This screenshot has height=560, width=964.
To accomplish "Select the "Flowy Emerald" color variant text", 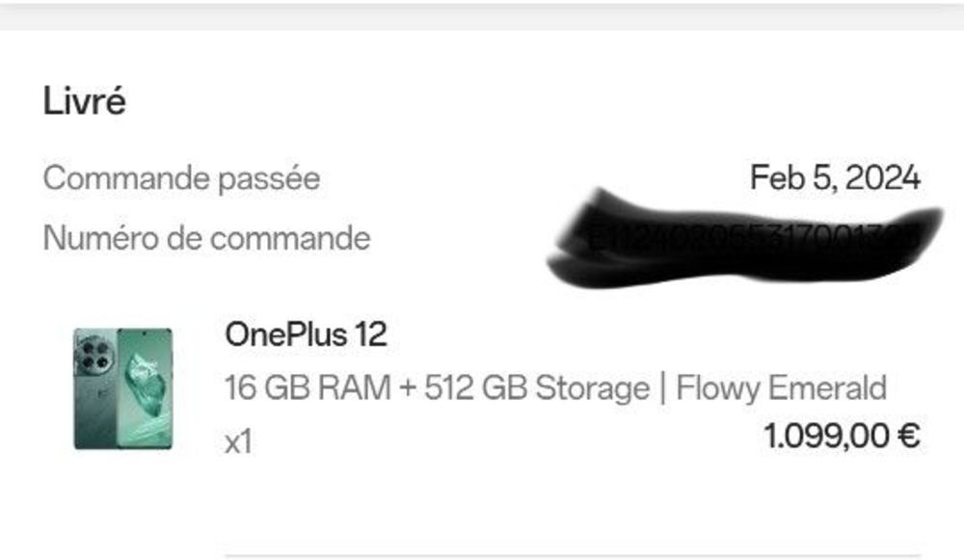I will pyautogui.click(x=781, y=388).
